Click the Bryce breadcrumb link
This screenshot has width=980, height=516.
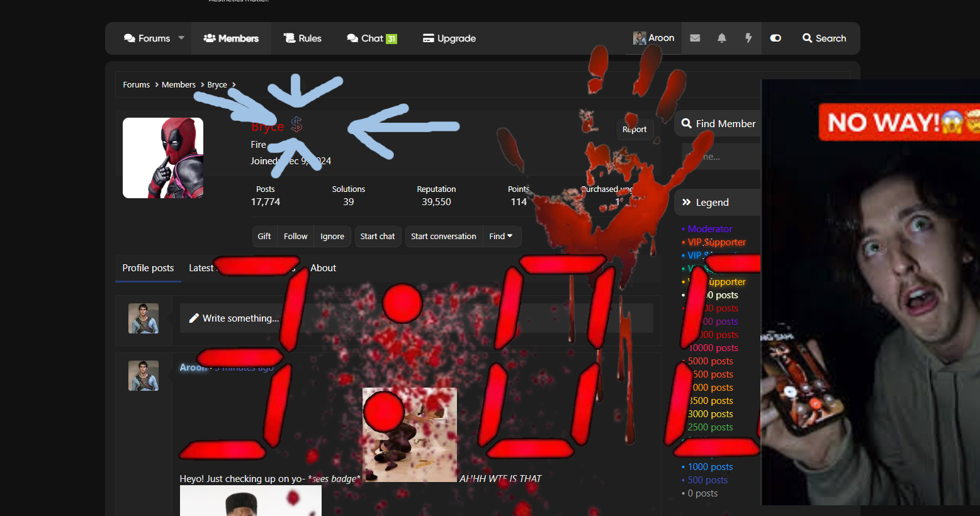(x=217, y=85)
